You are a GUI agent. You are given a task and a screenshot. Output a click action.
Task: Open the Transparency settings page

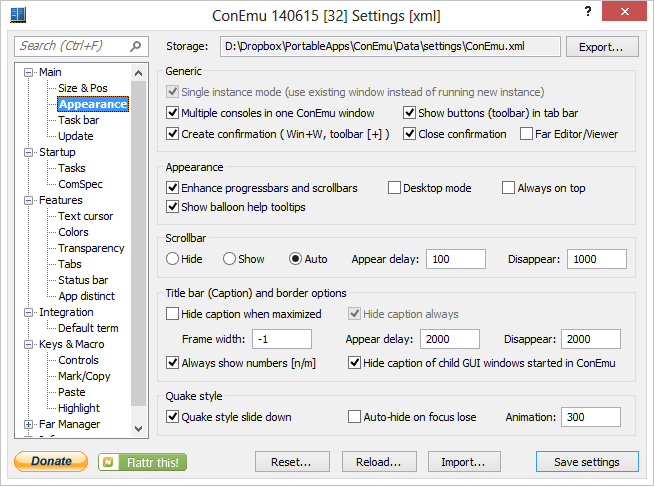(x=91, y=248)
